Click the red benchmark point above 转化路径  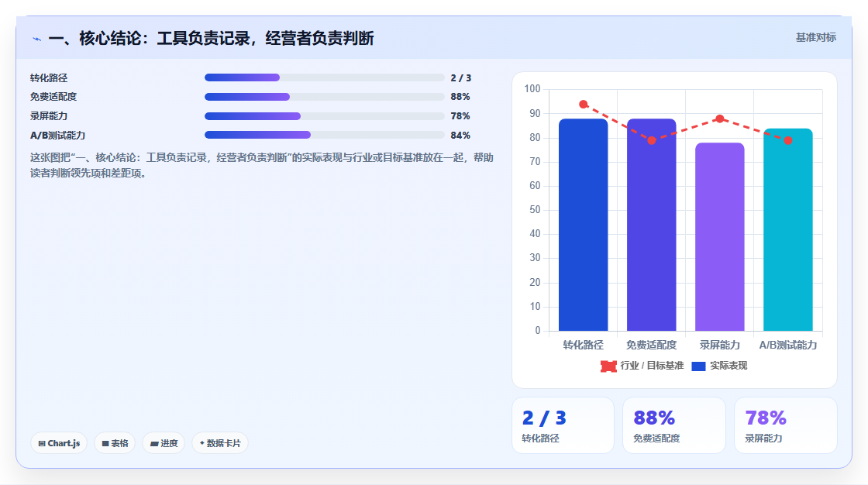tap(584, 104)
